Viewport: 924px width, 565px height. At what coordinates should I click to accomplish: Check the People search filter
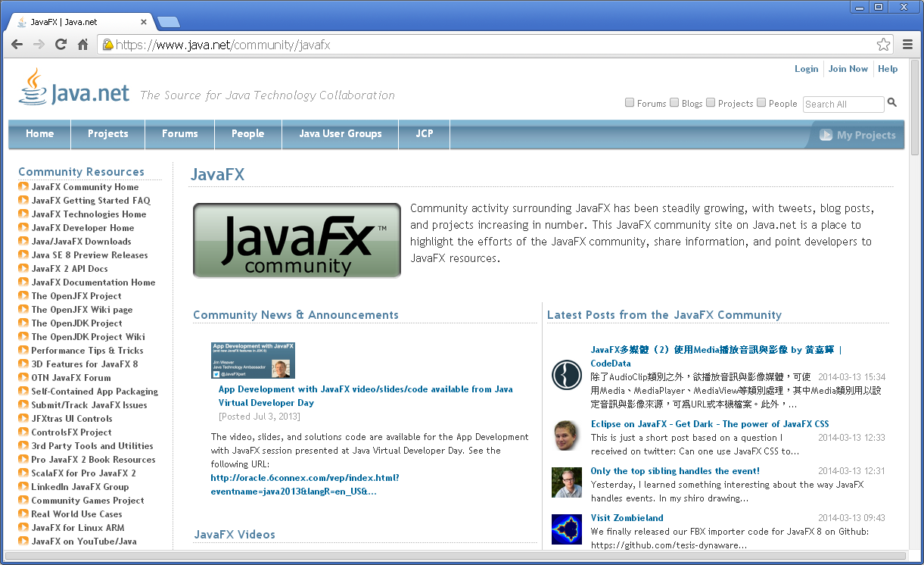pyautogui.click(x=761, y=103)
